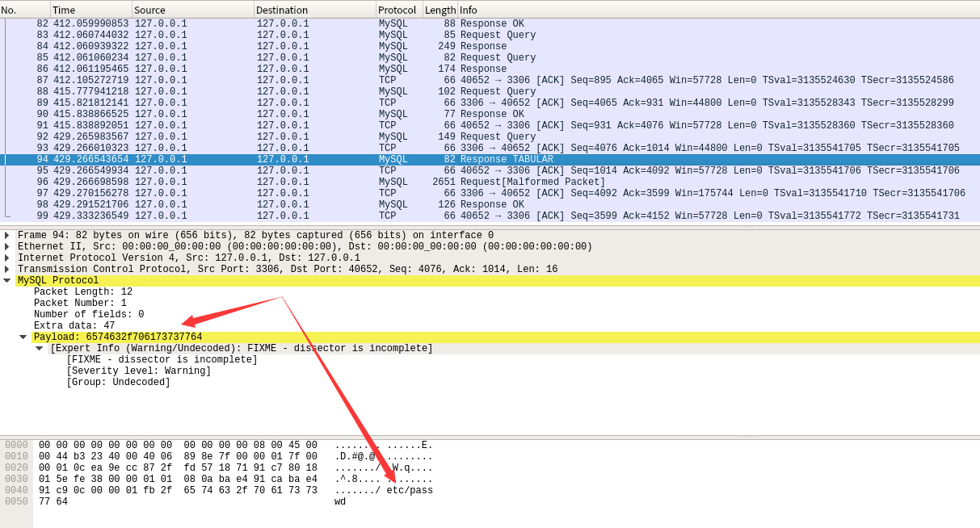
Task: Select packet 99 TCP ACK row
Action: click(490, 216)
